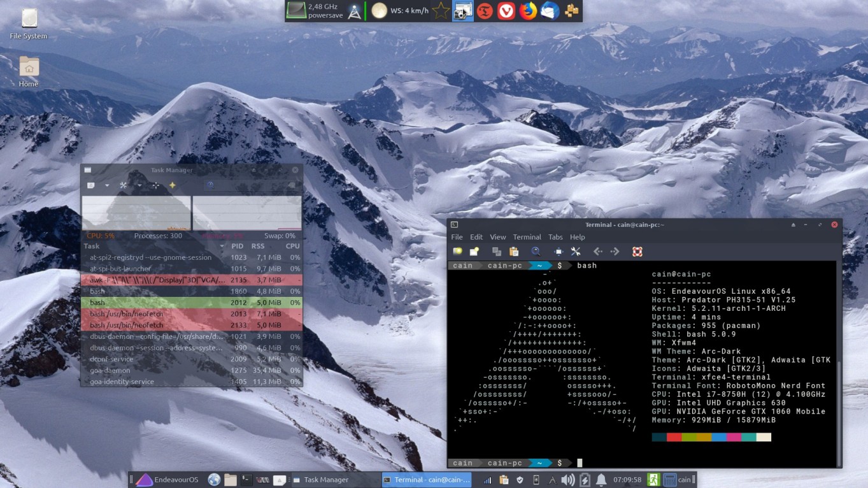Open power manager battery icon in tray
This screenshot has height=488, width=868.
pyautogui.click(x=585, y=480)
